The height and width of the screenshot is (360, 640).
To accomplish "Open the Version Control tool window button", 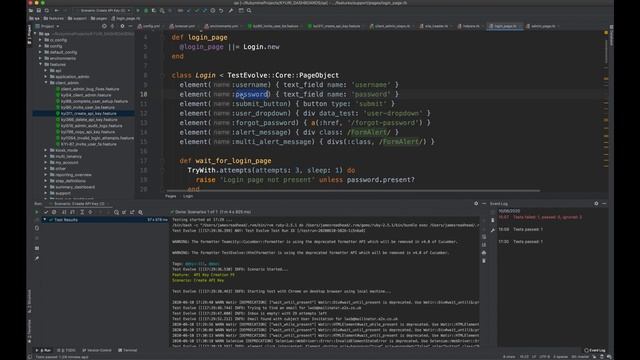I will pos(97,350).
